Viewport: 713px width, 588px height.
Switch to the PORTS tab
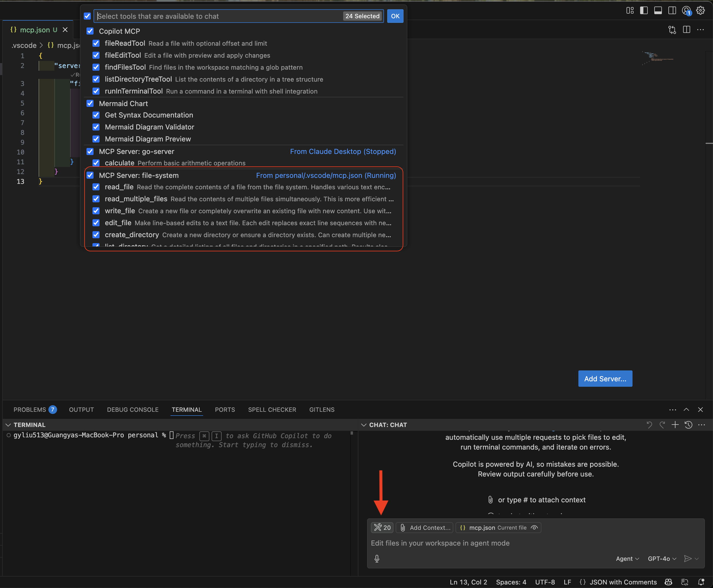pyautogui.click(x=225, y=410)
